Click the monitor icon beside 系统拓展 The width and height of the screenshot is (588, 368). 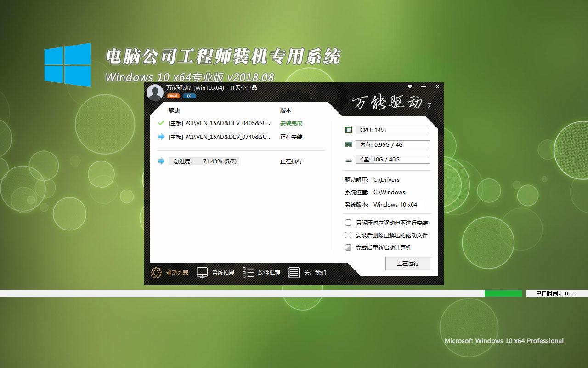pyautogui.click(x=202, y=272)
